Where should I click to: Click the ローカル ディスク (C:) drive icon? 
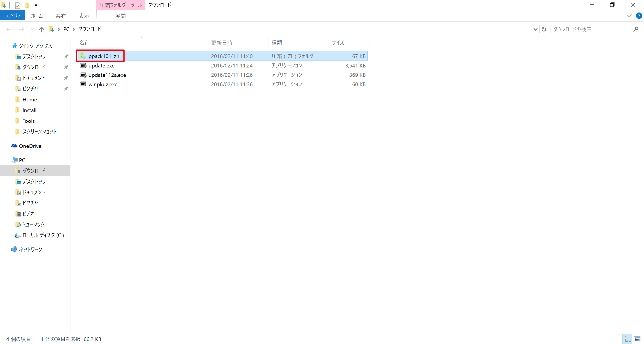coord(17,235)
